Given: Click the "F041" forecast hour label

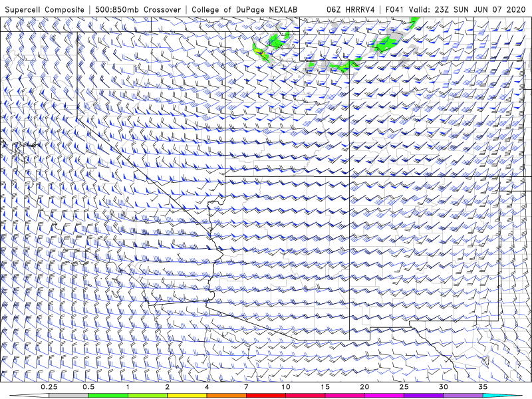Looking at the screenshot, I should [394, 9].
